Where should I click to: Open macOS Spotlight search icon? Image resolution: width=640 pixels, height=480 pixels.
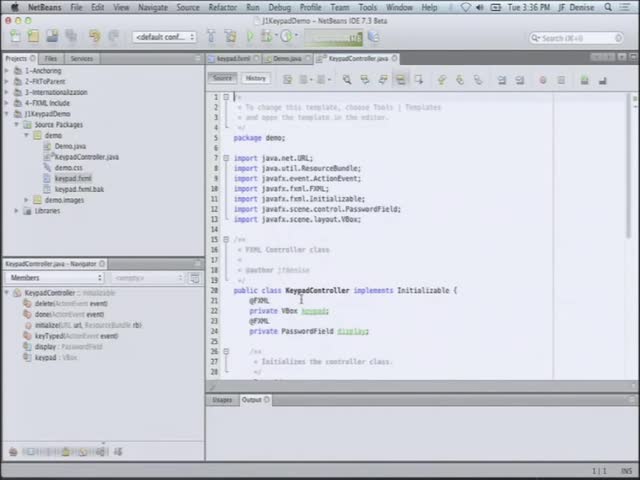[x=608, y=7]
